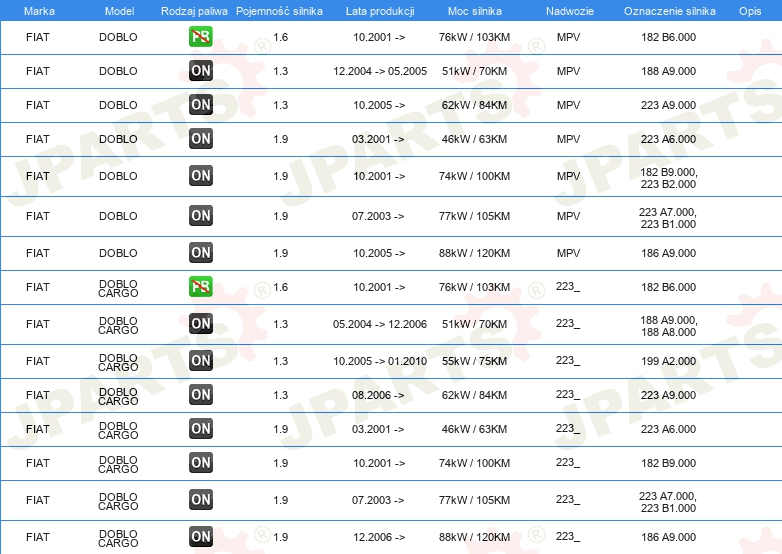Click the Marka column header
The width and height of the screenshot is (782, 554).
coord(39,11)
